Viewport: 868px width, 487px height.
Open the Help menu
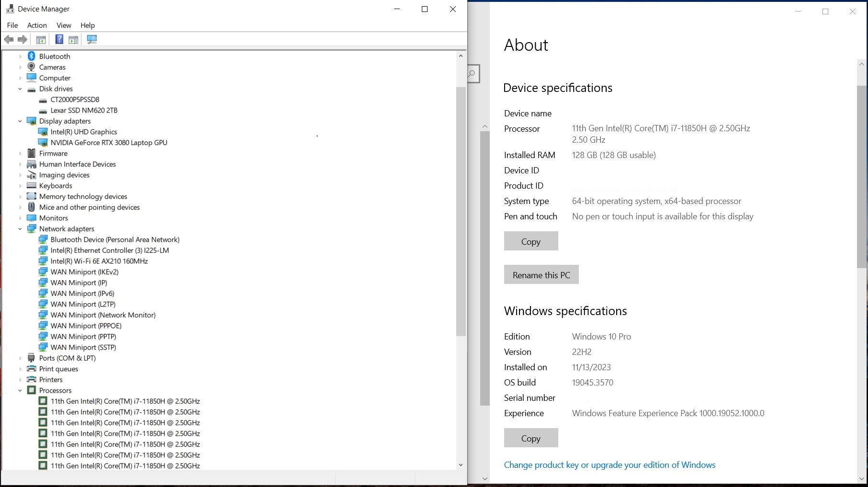88,25
